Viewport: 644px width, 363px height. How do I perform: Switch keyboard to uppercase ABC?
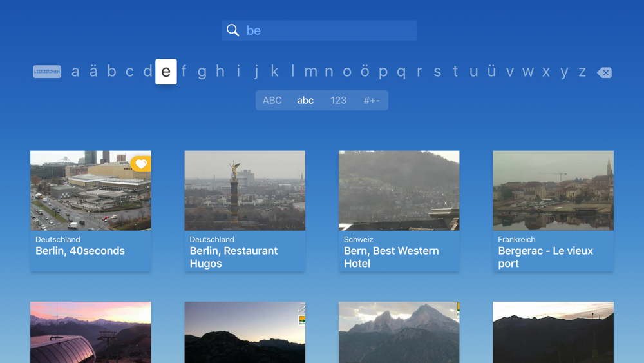tap(272, 101)
